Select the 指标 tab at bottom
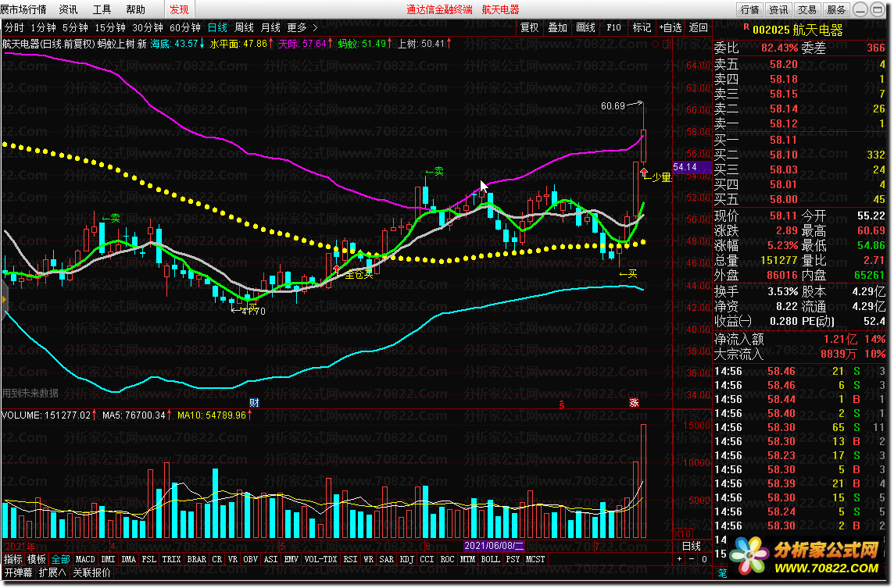Screen dimensions: 894x588 coord(13,560)
